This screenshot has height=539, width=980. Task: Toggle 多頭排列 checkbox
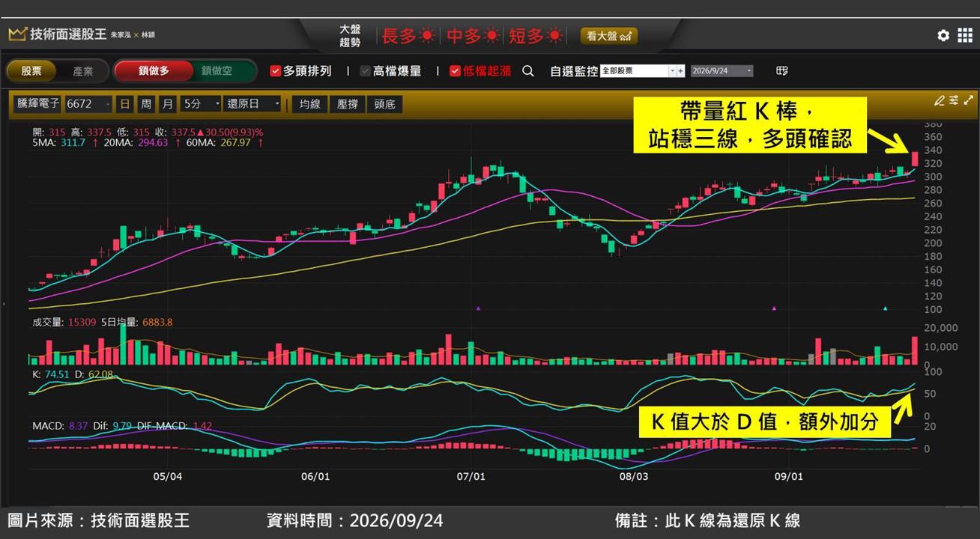tap(275, 71)
